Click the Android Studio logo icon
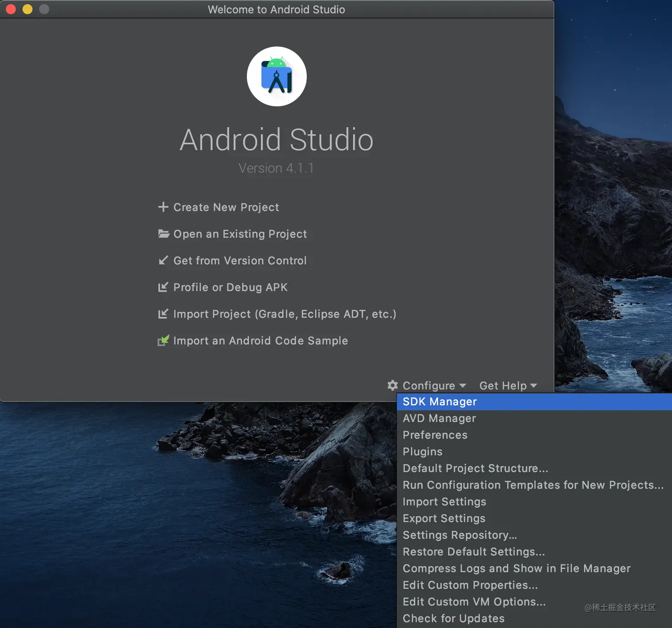 [x=276, y=76]
